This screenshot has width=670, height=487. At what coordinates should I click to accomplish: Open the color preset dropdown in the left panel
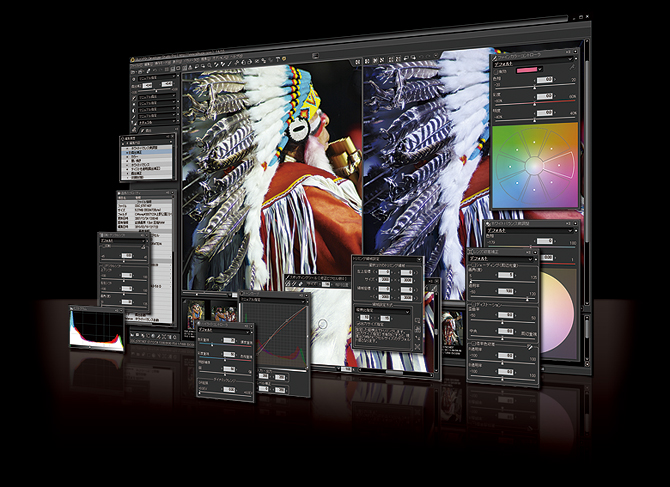click(x=157, y=110)
